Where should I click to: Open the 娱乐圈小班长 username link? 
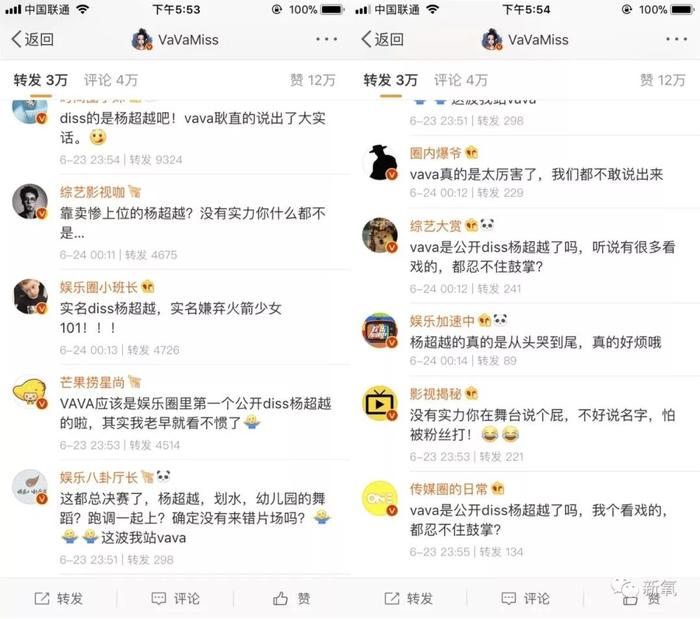(x=99, y=287)
